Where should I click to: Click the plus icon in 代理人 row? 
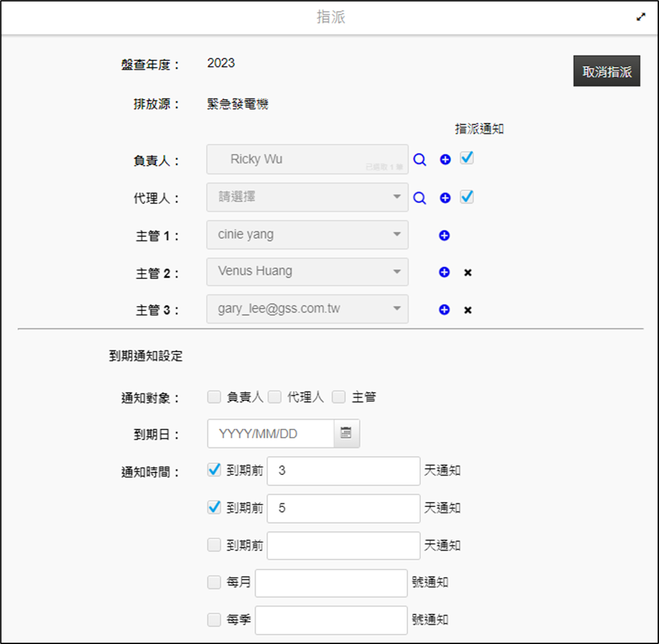(x=445, y=198)
